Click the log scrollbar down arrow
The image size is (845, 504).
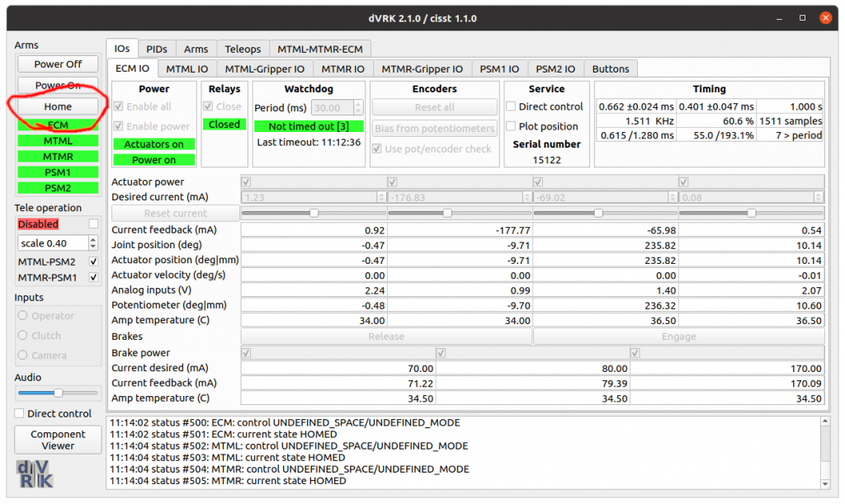point(825,483)
